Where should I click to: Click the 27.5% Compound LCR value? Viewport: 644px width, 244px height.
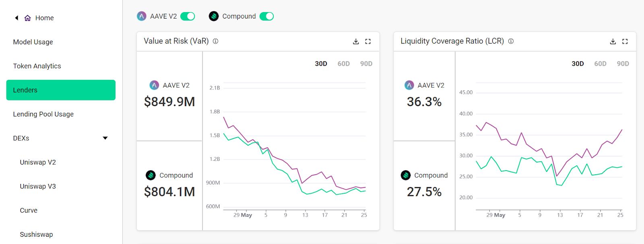coord(424,192)
